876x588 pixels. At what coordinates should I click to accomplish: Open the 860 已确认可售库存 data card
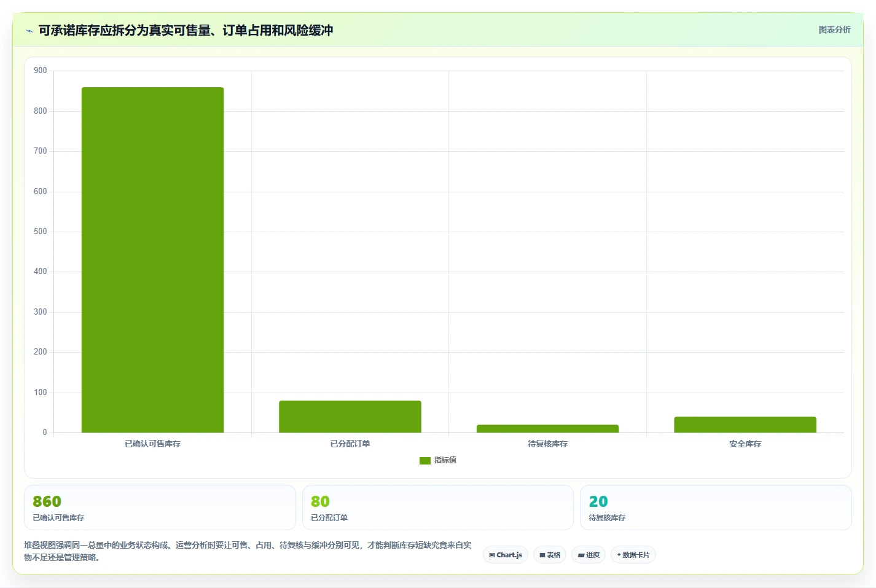coord(160,508)
